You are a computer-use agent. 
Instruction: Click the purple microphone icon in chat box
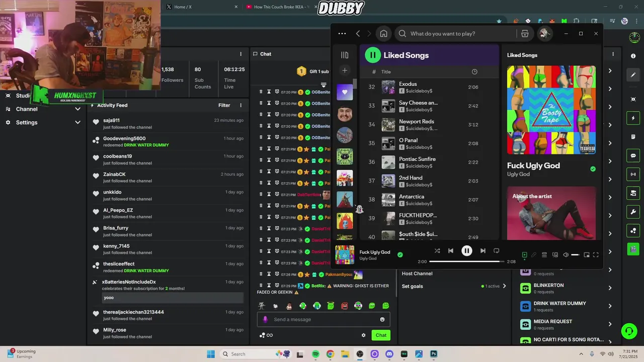tap(265, 319)
